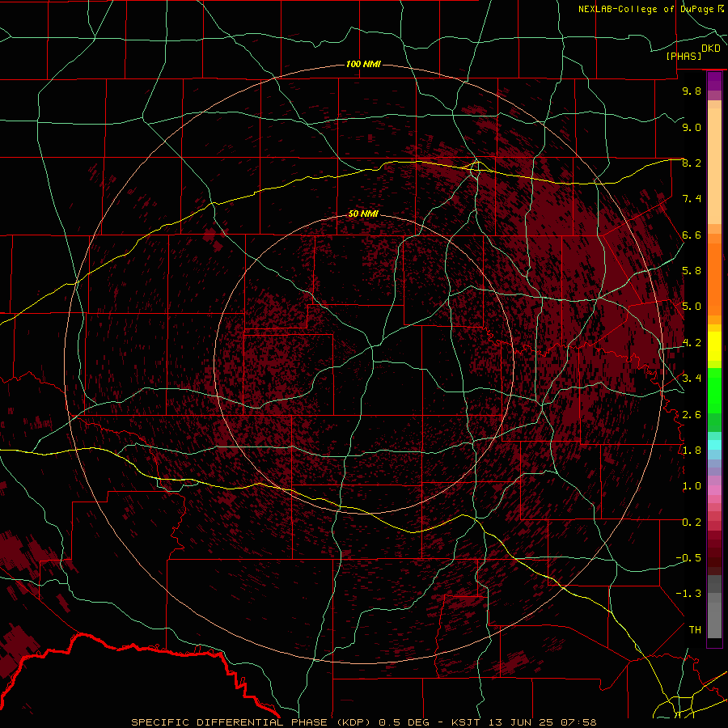Click the 1.8 value on the scale

(692, 451)
